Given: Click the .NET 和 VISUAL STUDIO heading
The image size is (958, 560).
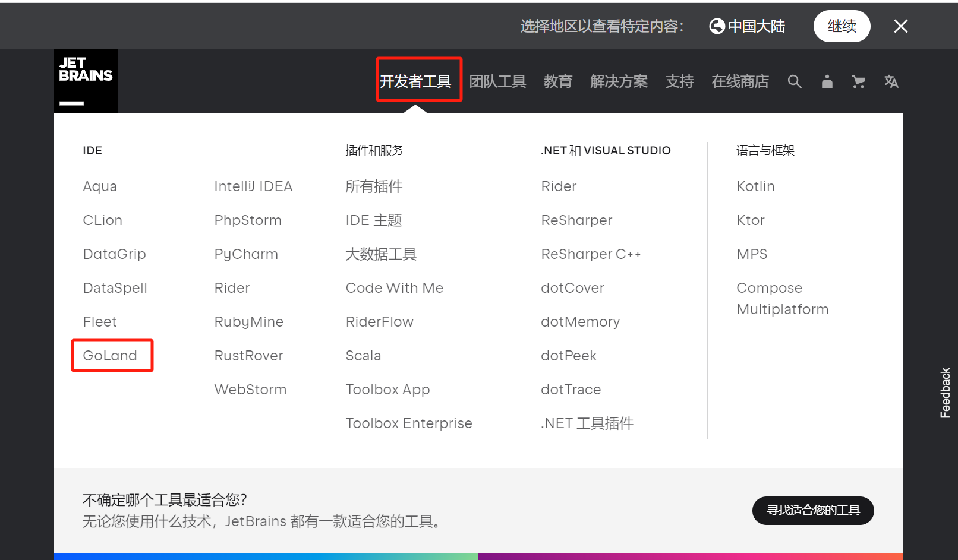Looking at the screenshot, I should tap(606, 151).
